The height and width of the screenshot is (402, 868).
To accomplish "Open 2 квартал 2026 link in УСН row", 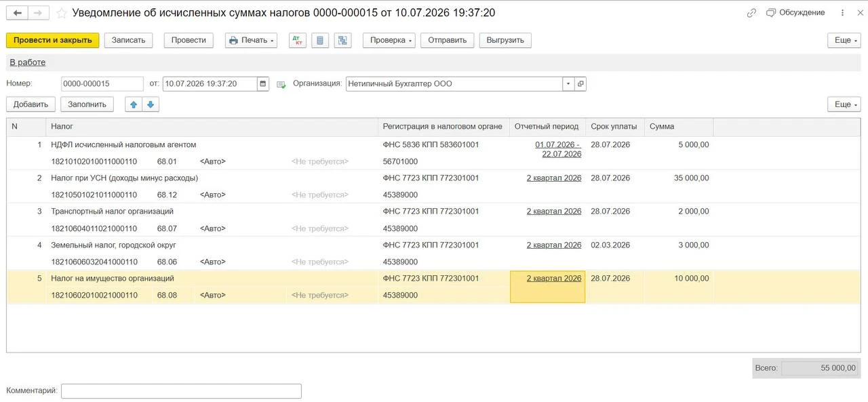I will [554, 178].
